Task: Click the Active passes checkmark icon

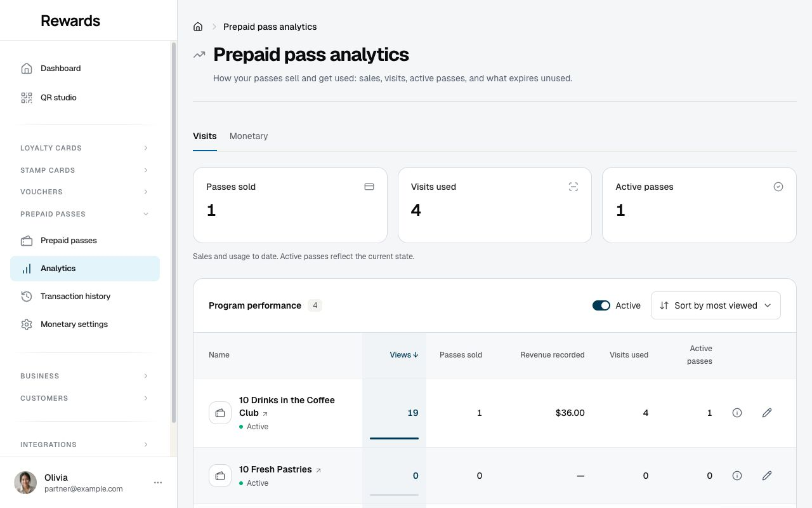Action: pyautogui.click(x=778, y=187)
